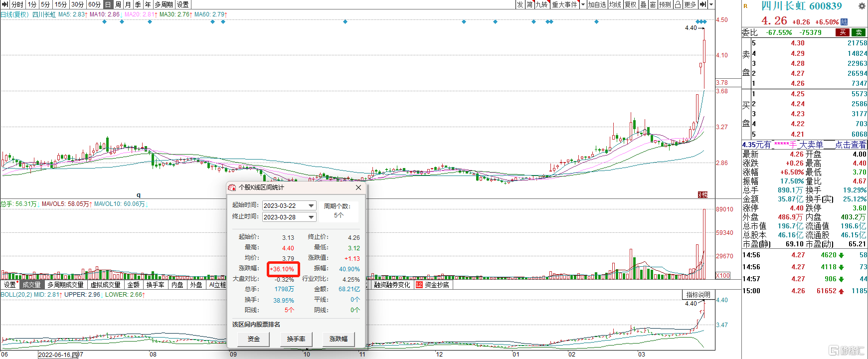
Task: Toggle the 年 yearly period
Action: (x=148, y=4)
